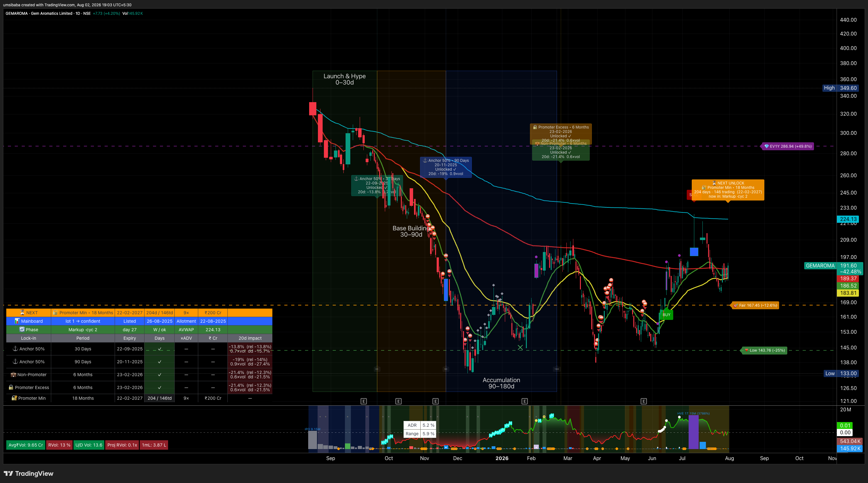Click the Base Building 30–90d phase label

[411, 231]
